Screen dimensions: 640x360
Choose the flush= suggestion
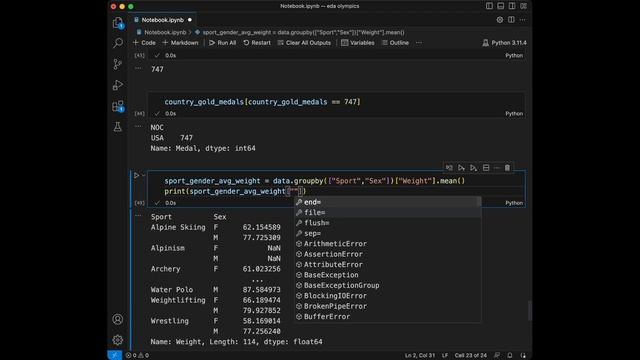click(388, 223)
